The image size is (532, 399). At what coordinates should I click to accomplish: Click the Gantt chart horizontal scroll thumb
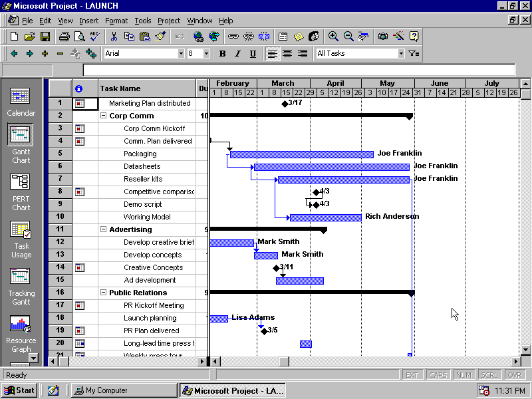pyautogui.click(x=284, y=361)
